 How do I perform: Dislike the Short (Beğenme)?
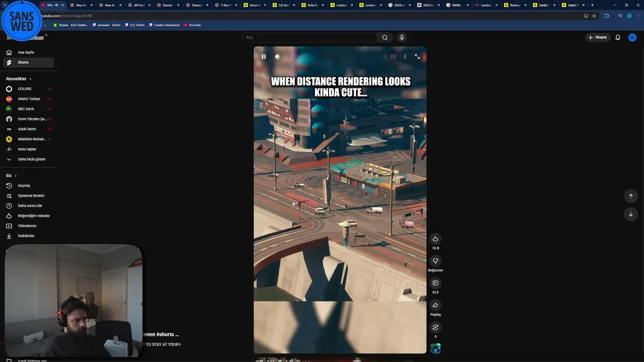(435, 261)
